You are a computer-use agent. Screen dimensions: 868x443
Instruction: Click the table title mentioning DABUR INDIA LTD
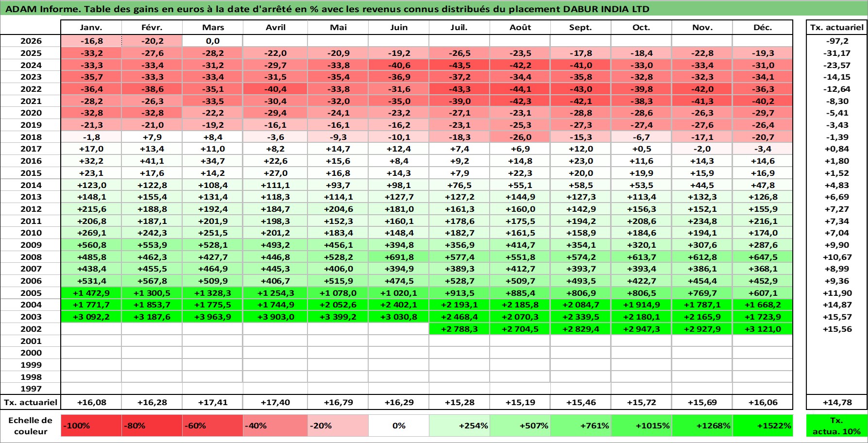(x=327, y=9)
